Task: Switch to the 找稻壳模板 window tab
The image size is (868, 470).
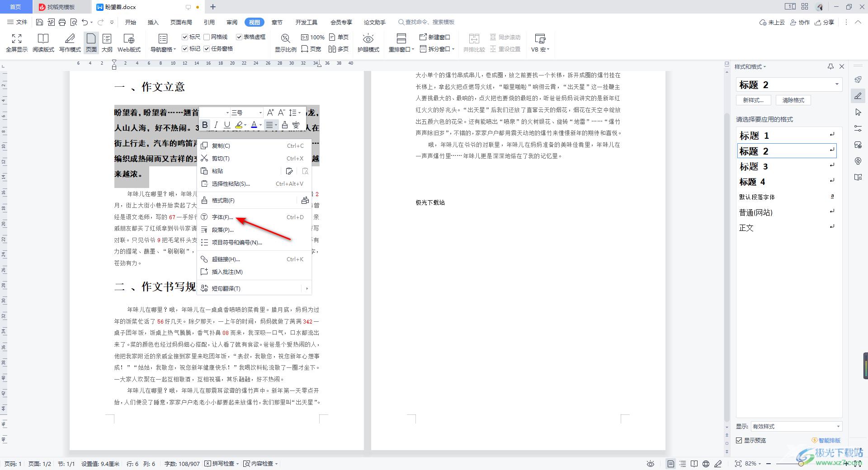Action: [x=61, y=7]
